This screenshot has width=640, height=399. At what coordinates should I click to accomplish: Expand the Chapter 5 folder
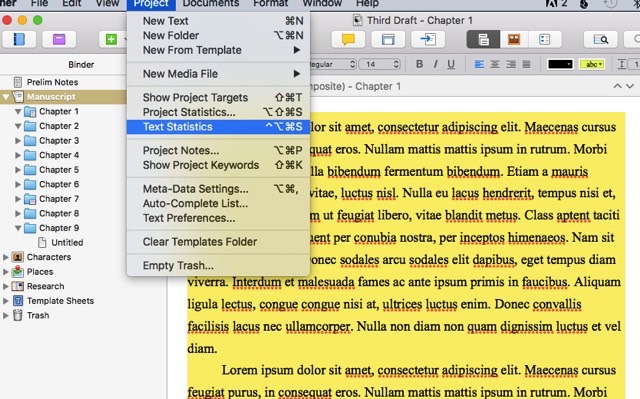[18, 170]
